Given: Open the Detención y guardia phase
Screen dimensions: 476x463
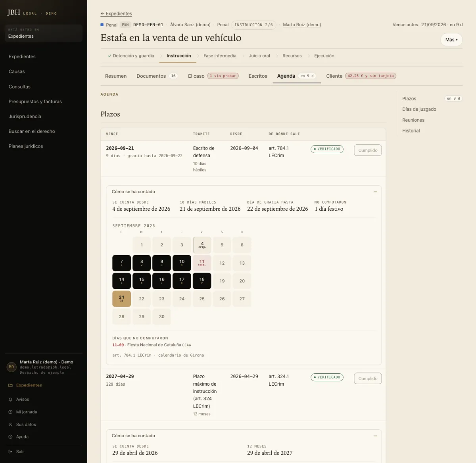Looking at the screenshot, I should tap(131, 56).
